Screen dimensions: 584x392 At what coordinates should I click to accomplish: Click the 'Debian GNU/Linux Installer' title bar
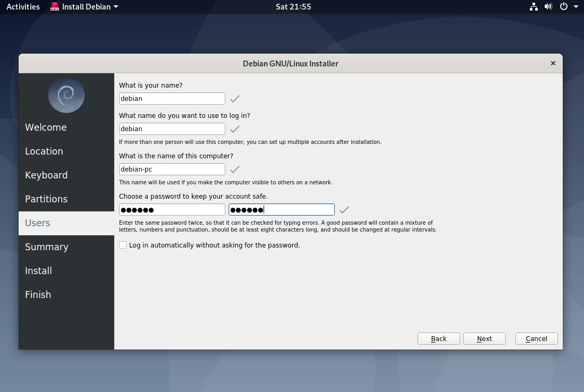point(291,63)
